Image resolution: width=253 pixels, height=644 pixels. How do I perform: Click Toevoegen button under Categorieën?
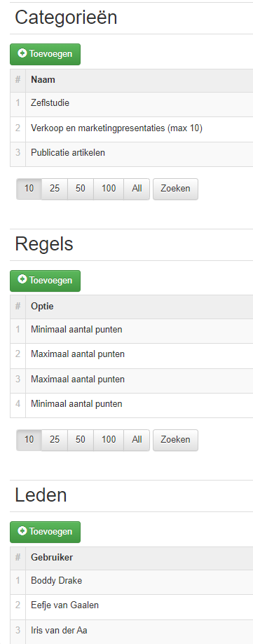[x=45, y=54]
